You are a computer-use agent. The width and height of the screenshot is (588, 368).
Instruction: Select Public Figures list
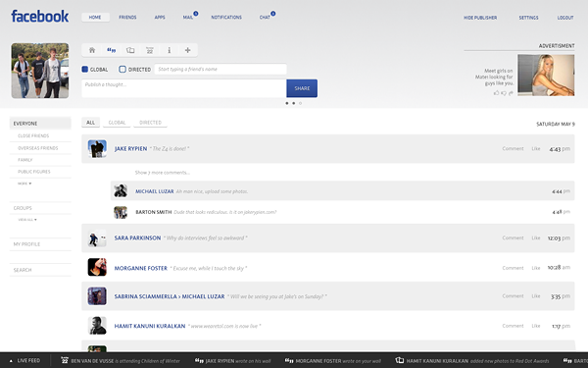coord(33,172)
